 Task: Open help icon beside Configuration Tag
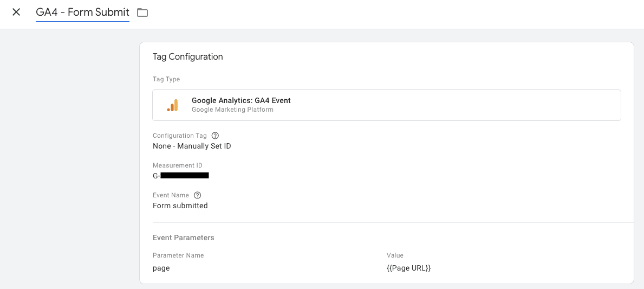coord(215,136)
